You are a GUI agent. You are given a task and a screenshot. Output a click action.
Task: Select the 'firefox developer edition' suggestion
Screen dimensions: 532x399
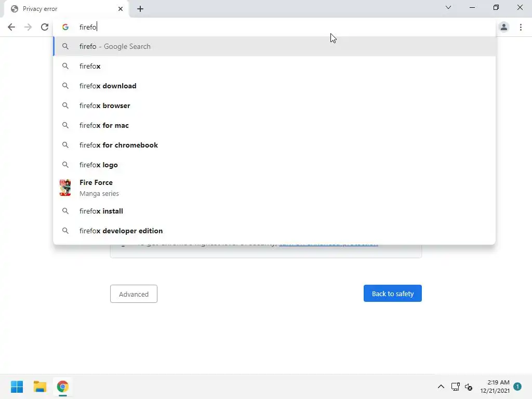274,231
